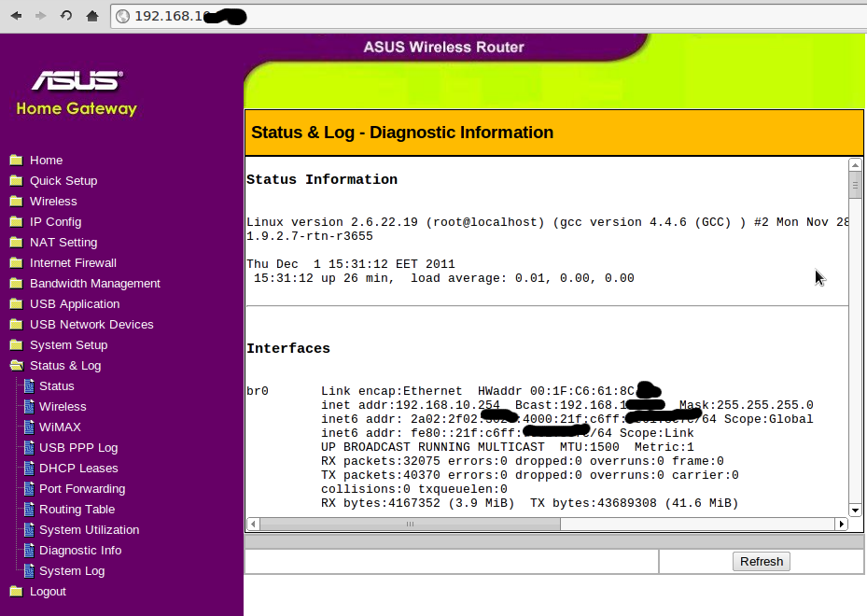The width and height of the screenshot is (867, 616).
Task: Click the Interfaces heading
Action: tap(288, 348)
